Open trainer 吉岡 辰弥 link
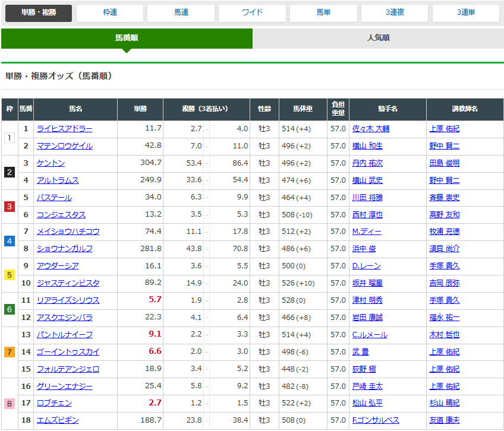The width and height of the screenshot is (504, 431). pyautogui.click(x=445, y=283)
